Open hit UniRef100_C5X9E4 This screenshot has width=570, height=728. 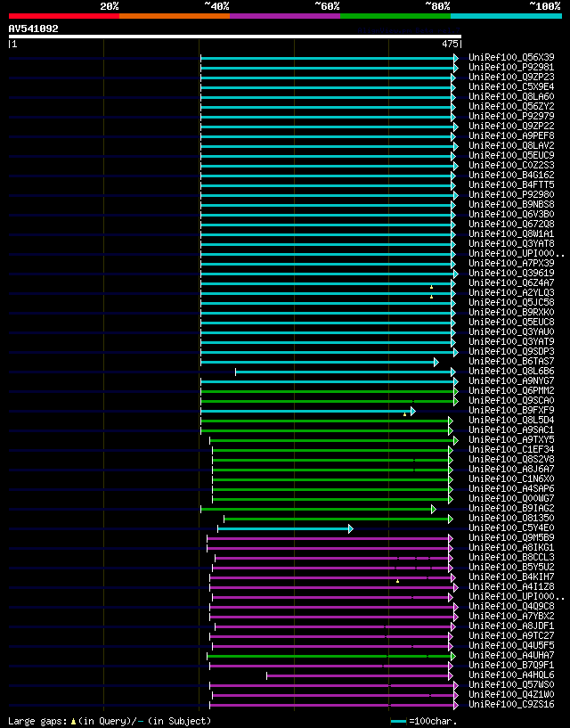tap(511, 86)
